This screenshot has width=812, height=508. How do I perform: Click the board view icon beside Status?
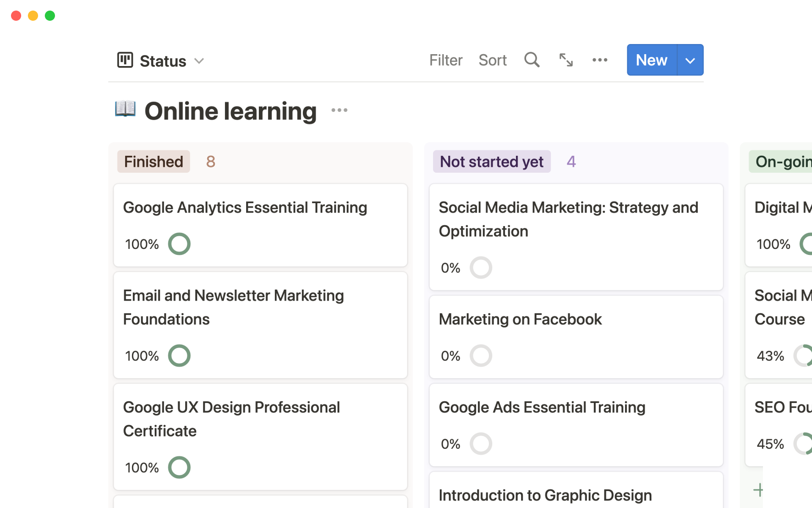click(x=125, y=60)
